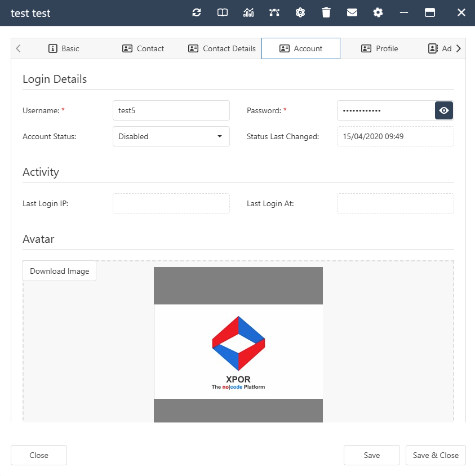The height and width of the screenshot is (476, 475).
Task: Open the Account Status dropdown
Action: (171, 136)
